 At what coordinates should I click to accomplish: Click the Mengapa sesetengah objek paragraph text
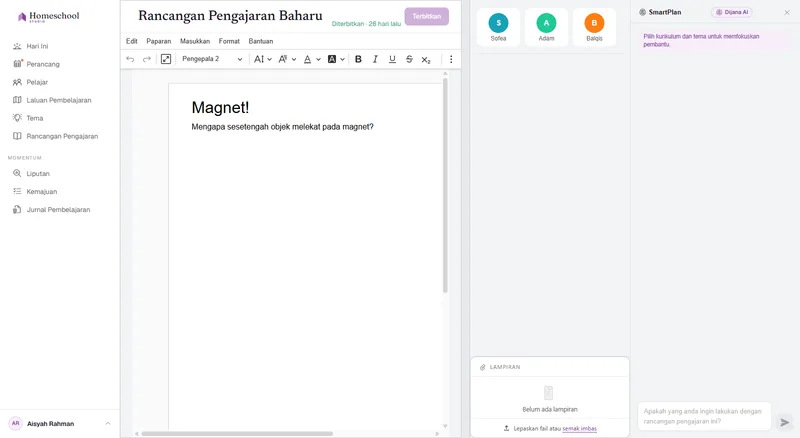(x=283, y=127)
